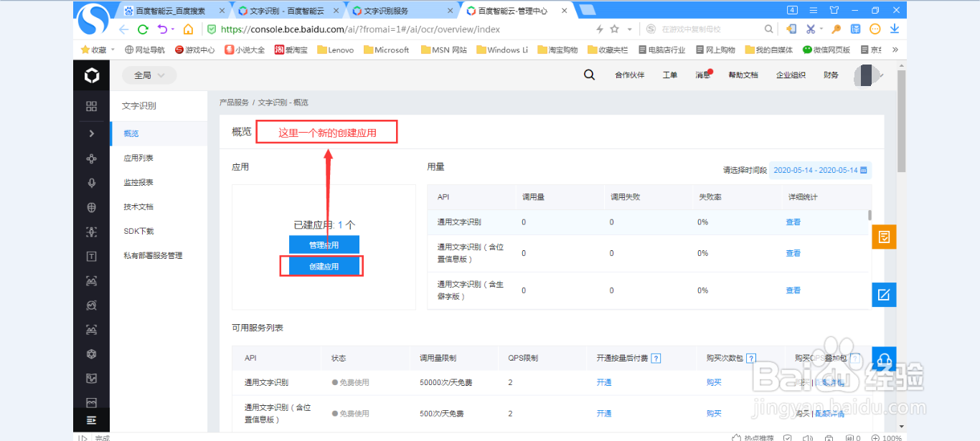Open the 爱淘宝 bookmark
Viewport: 980px width, 441px height.
291,50
